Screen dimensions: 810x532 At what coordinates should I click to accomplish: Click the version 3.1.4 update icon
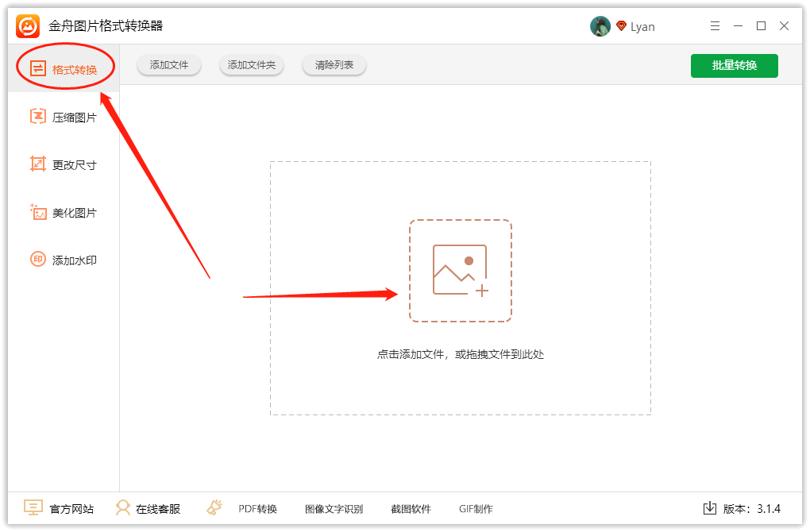click(x=710, y=508)
